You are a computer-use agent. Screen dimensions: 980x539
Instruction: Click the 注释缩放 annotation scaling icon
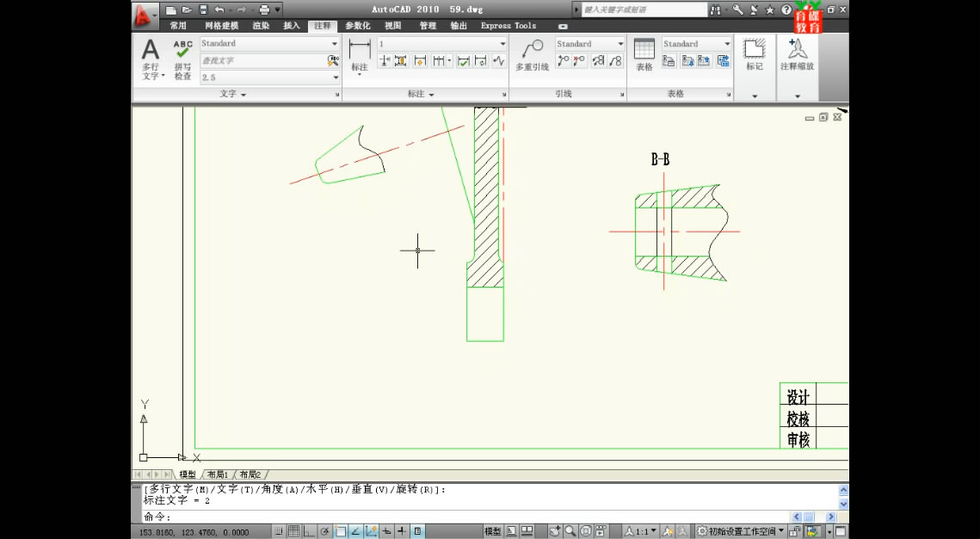pyautogui.click(x=797, y=55)
